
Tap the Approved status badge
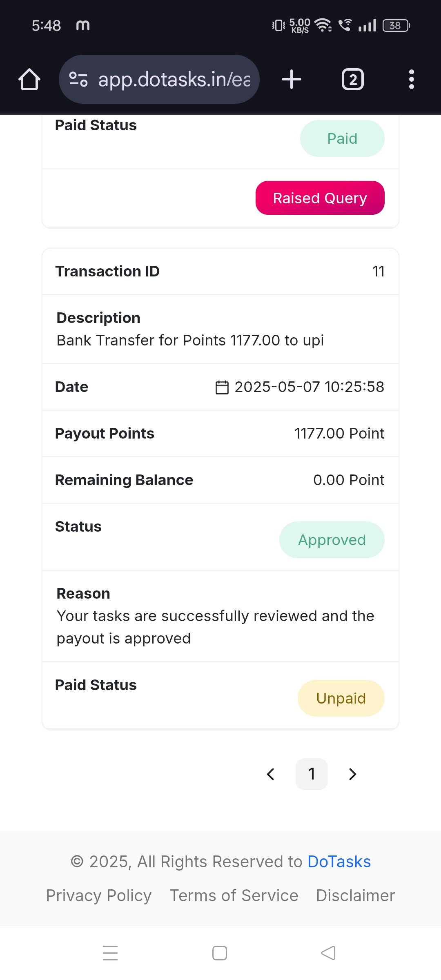pos(332,540)
